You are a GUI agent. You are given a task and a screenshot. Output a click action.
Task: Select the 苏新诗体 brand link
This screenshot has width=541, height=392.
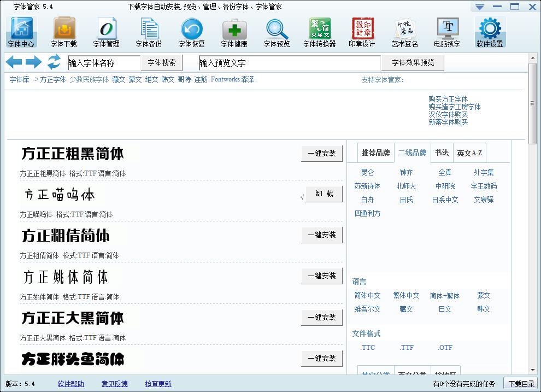[367, 186]
